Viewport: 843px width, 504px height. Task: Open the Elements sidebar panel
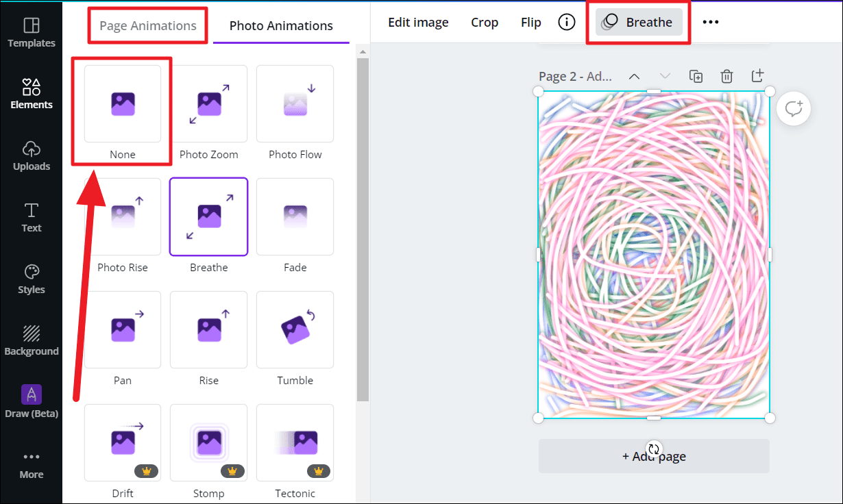[x=31, y=94]
